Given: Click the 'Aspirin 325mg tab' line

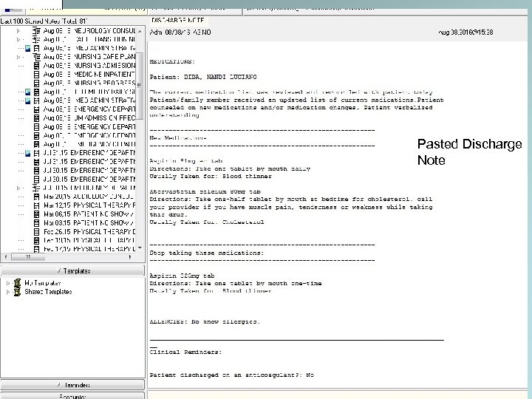Looking at the screenshot, I should coord(182,276).
